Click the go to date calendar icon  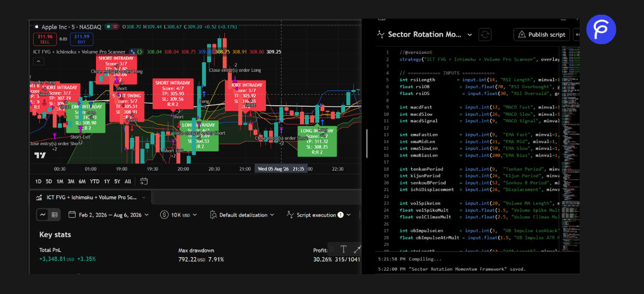[143, 181]
